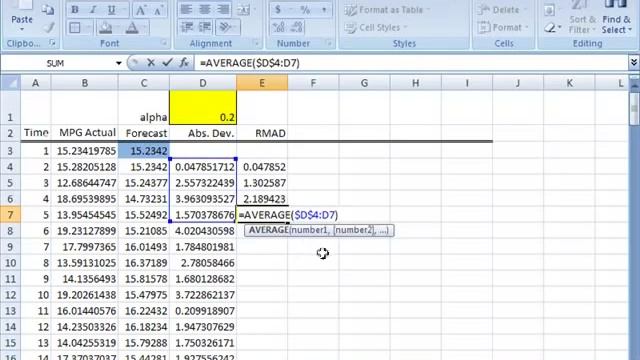The image size is (640, 360).
Task: Open the Name Box function dropdown
Action: point(118,63)
